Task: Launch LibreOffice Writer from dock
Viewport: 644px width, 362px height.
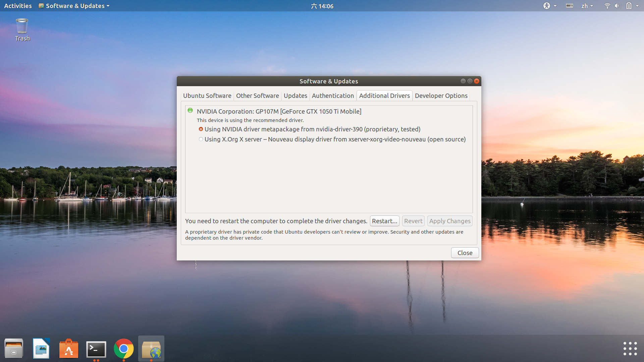Action: (x=41, y=349)
